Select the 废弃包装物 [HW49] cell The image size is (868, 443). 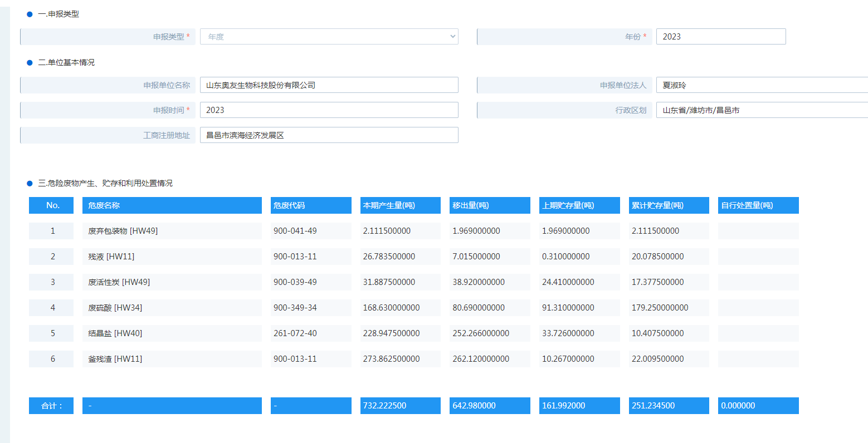(x=172, y=231)
